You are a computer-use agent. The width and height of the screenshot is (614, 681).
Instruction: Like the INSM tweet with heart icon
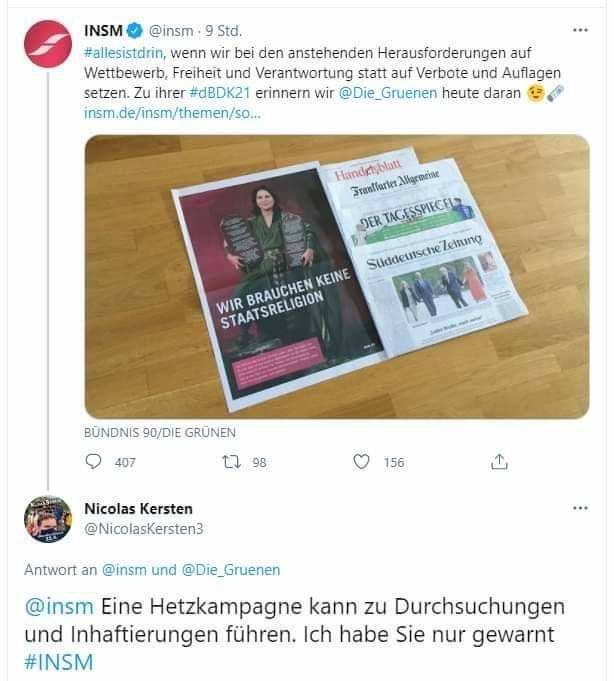point(361,462)
